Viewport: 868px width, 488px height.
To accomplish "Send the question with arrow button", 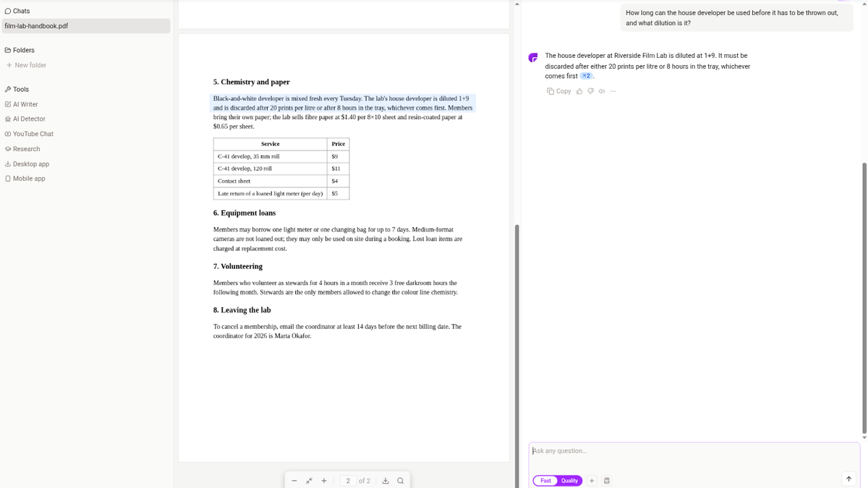I will tap(848, 479).
